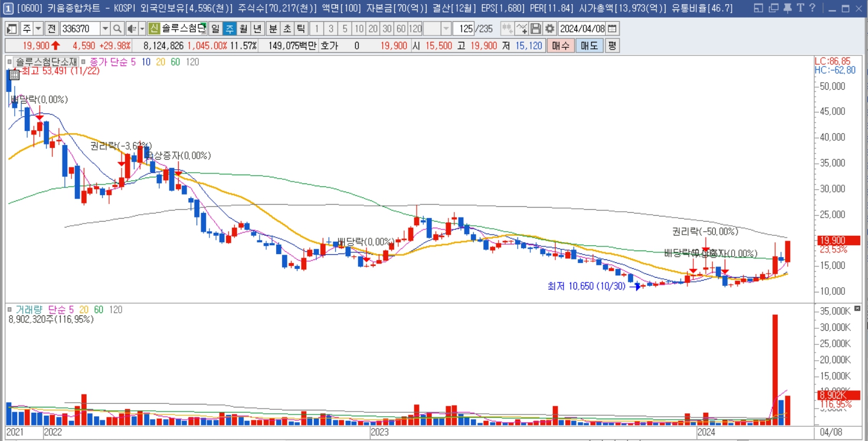Click the add-indicator line icon
The image size is (868, 441).
coord(522,28)
